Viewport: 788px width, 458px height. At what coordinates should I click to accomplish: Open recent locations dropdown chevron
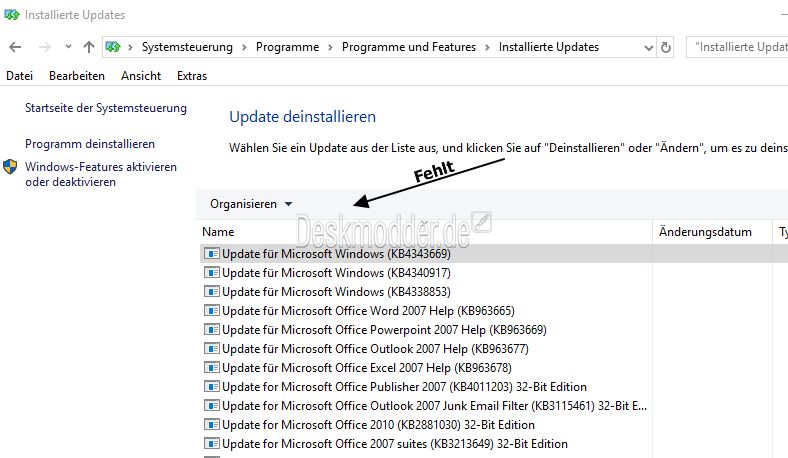[68, 47]
